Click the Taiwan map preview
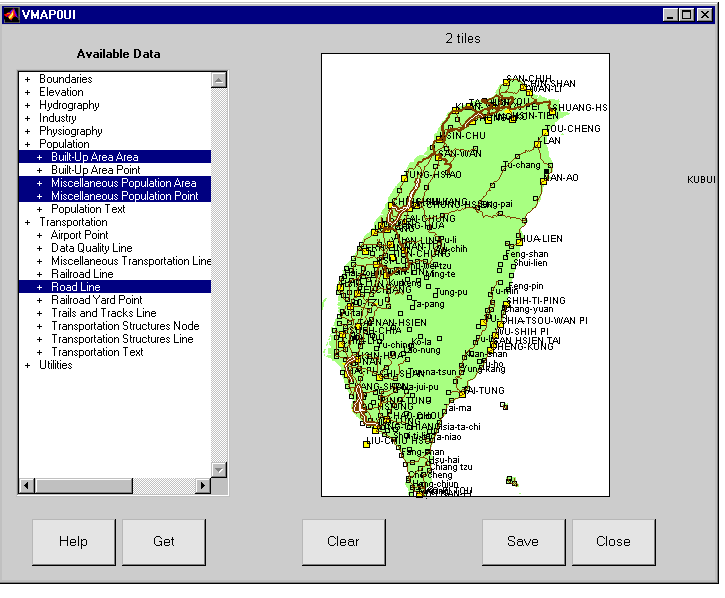 click(x=465, y=275)
